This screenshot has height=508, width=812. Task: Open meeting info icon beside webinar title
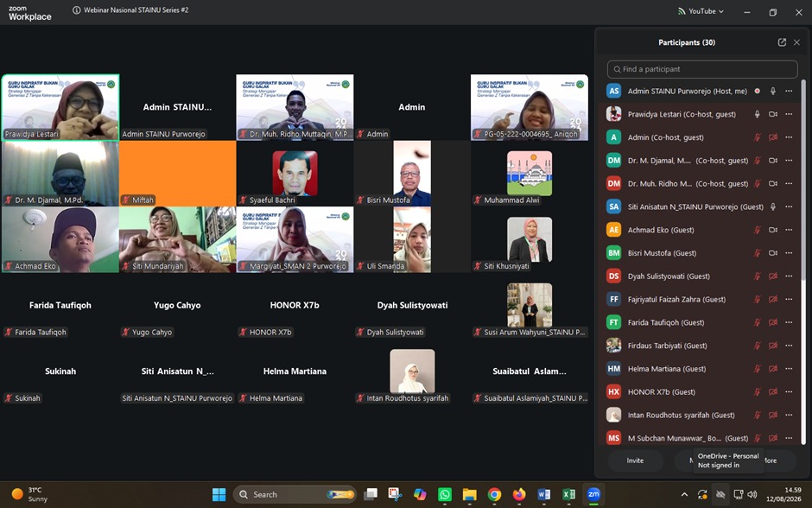pyautogui.click(x=77, y=10)
